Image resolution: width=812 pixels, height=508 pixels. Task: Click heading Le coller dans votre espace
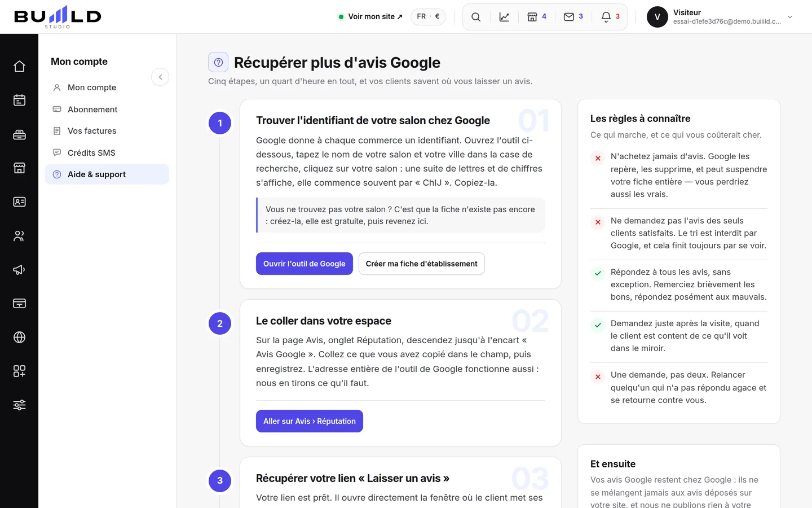pyautogui.click(x=324, y=321)
